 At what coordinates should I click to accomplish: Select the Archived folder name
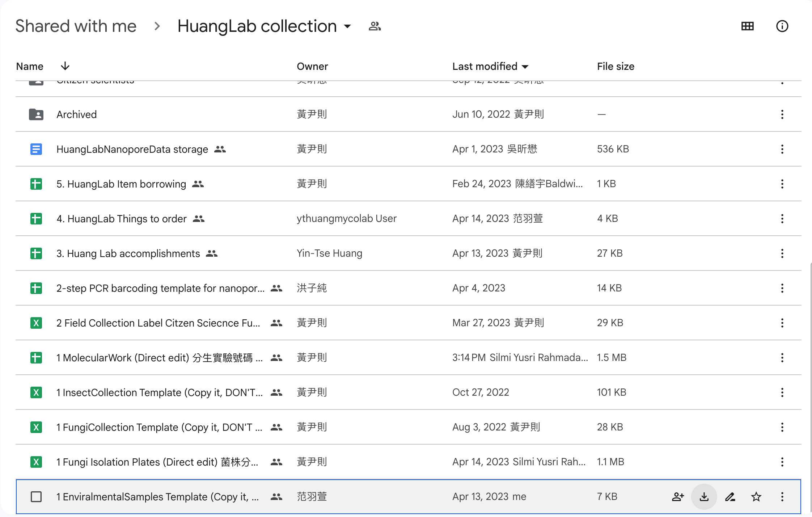click(x=77, y=114)
